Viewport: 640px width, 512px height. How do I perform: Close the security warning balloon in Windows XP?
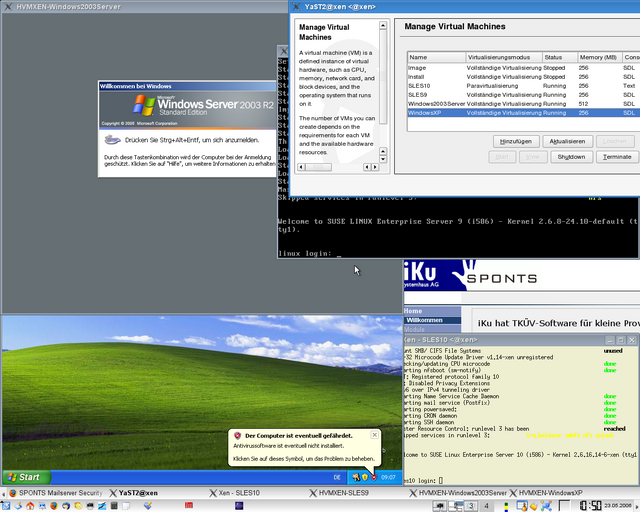(x=375, y=435)
